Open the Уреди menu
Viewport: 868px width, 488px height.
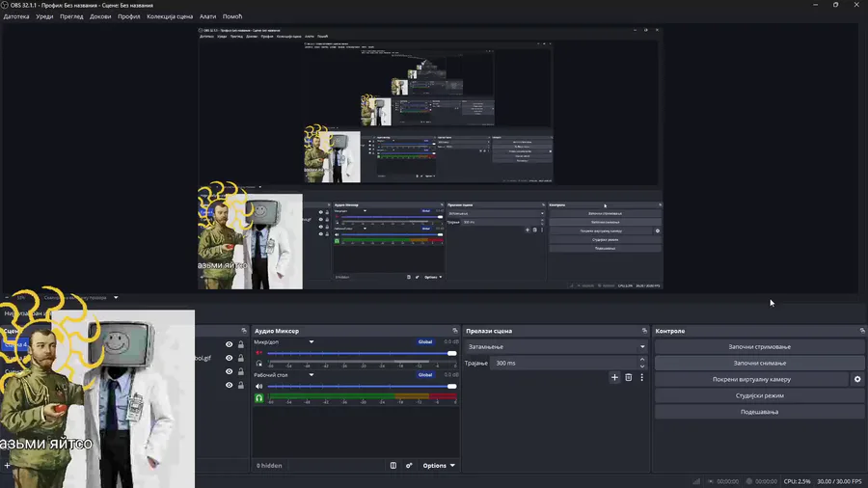pyautogui.click(x=44, y=16)
